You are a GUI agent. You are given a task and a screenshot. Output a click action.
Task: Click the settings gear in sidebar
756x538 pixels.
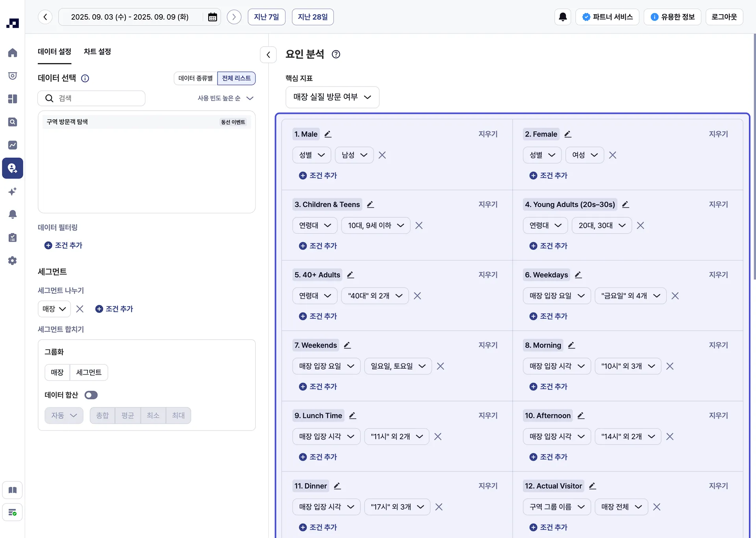(x=13, y=261)
